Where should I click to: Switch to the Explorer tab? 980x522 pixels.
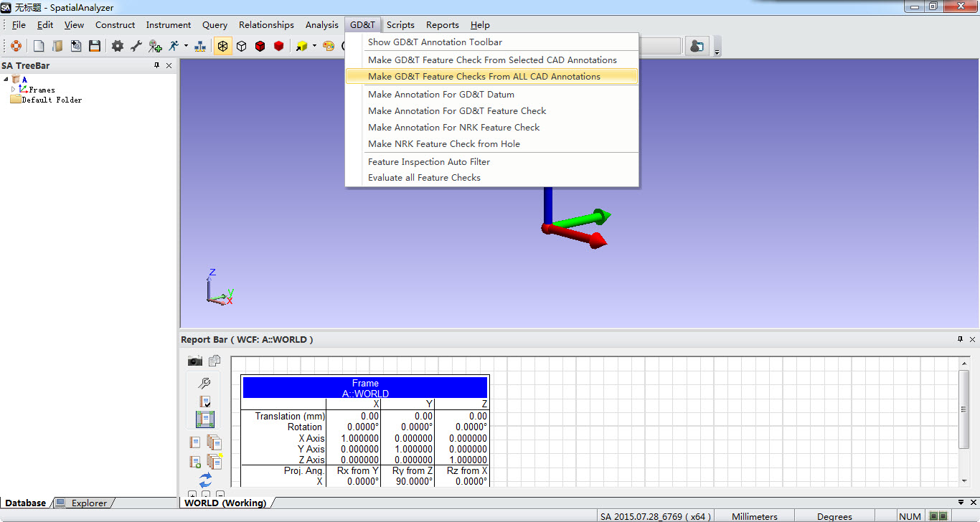[x=83, y=503]
